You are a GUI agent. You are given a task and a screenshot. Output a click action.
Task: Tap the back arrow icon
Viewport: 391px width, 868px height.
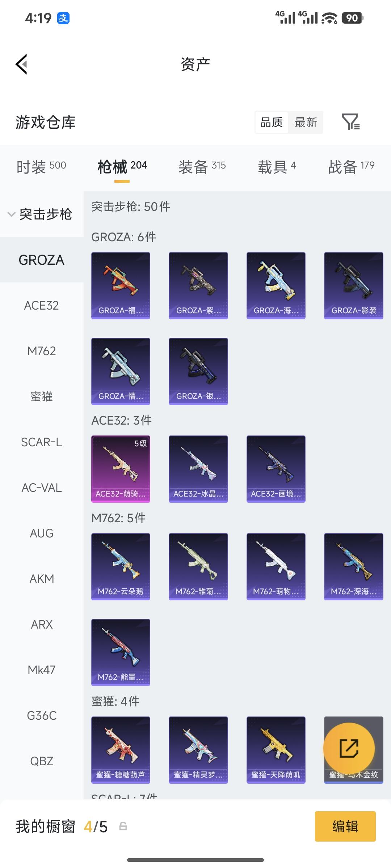21,64
